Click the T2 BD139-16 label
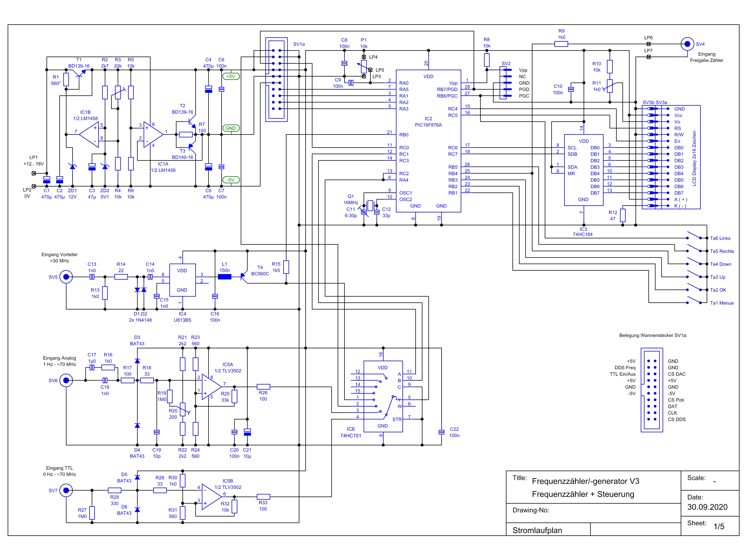747x560 pixels. (x=182, y=109)
